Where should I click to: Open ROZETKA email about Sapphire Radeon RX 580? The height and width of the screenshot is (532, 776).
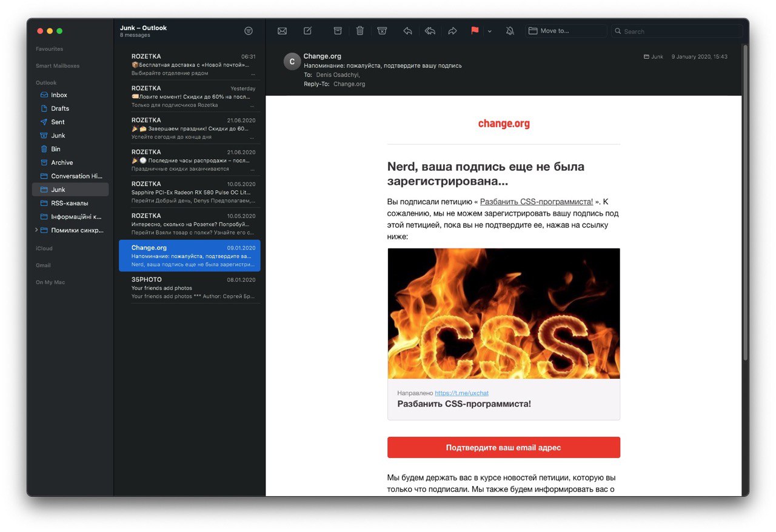[190, 192]
